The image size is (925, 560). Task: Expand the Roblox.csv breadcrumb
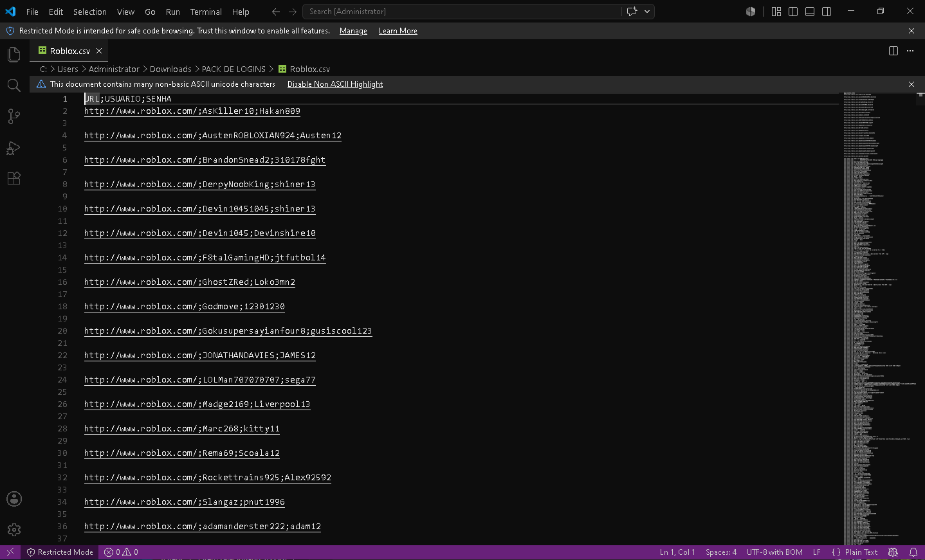[309, 69]
